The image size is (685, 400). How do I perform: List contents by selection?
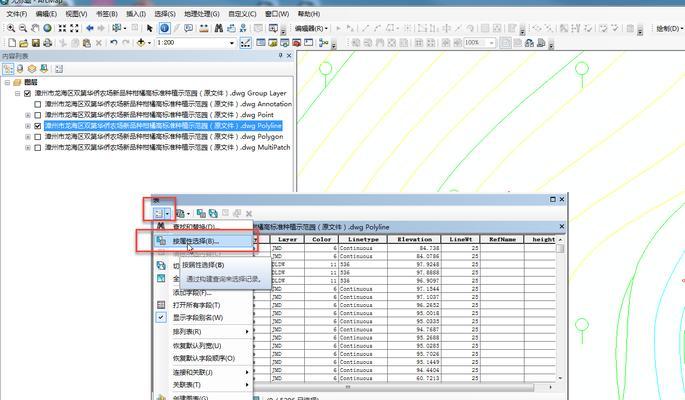click(x=44, y=69)
